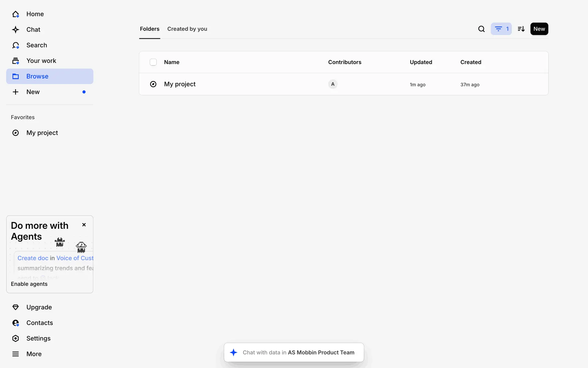Click the search magnifier icon in toolbar
The height and width of the screenshot is (368, 588).
point(481,29)
